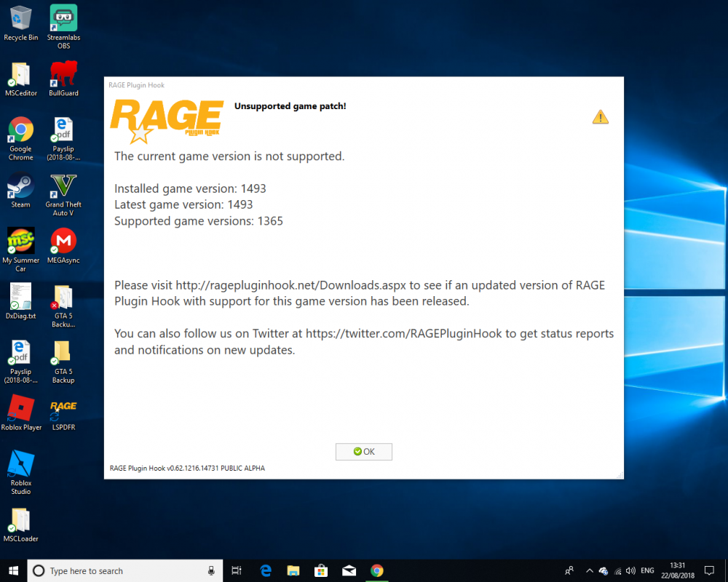Click the yellow warning triangle in the RAGE dialog
This screenshot has width=728, height=582.
[600, 116]
